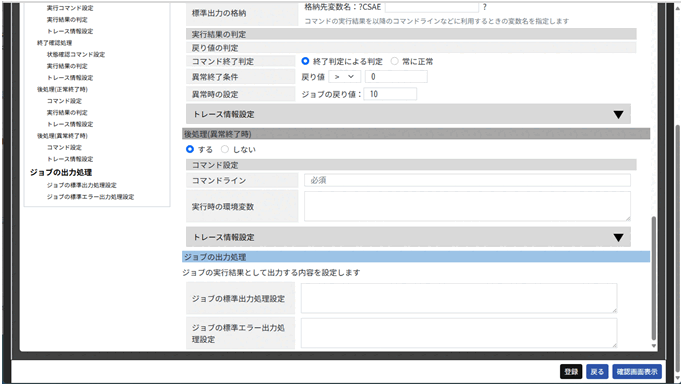Screen dimensions: 682x385
Task: Open 実行結果の判定 under 後処理(正常終了時) in sidebar
Action: pyautogui.click(x=67, y=112)
